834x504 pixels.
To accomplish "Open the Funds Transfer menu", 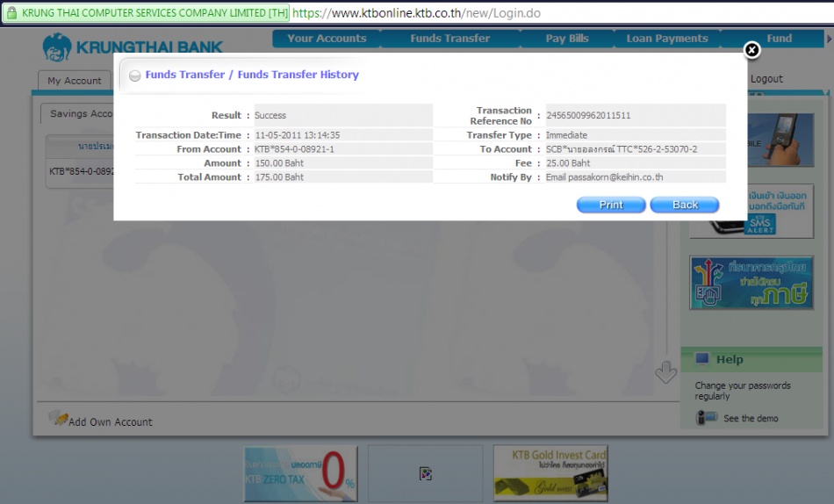I will click(450, 39).
